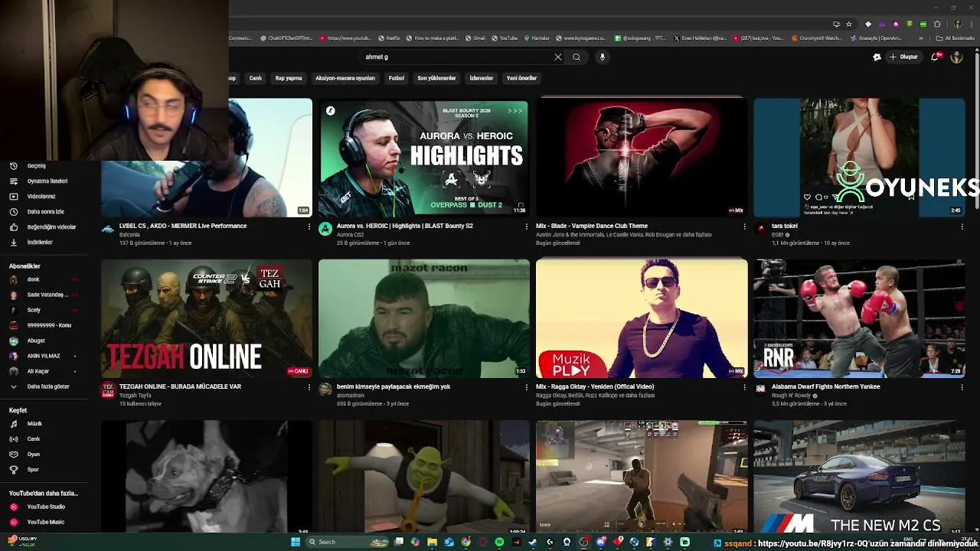
Task: Open Ali Kaçar subscription channel
Action: (38, 371)
